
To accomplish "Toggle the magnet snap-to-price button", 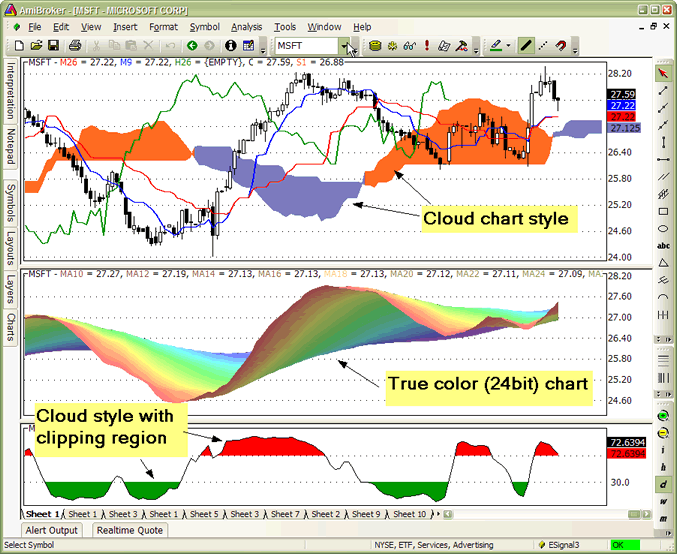I will click(562, 46).
